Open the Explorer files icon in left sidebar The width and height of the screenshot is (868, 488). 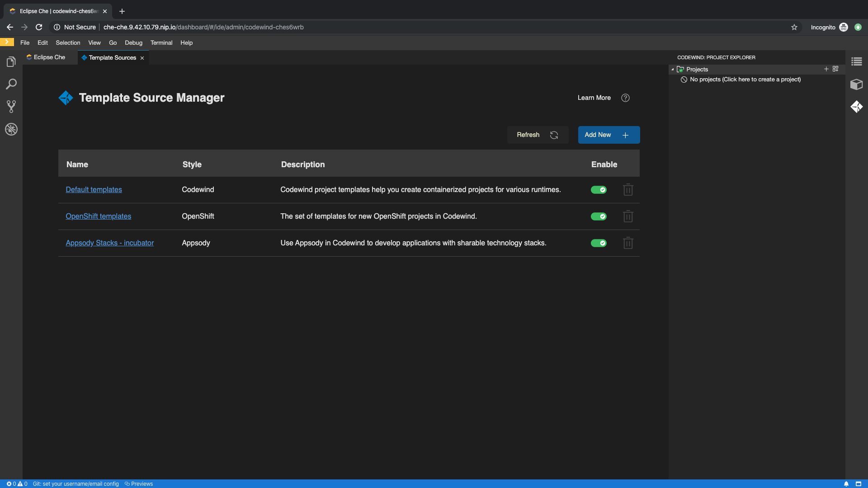click(11, 61)
